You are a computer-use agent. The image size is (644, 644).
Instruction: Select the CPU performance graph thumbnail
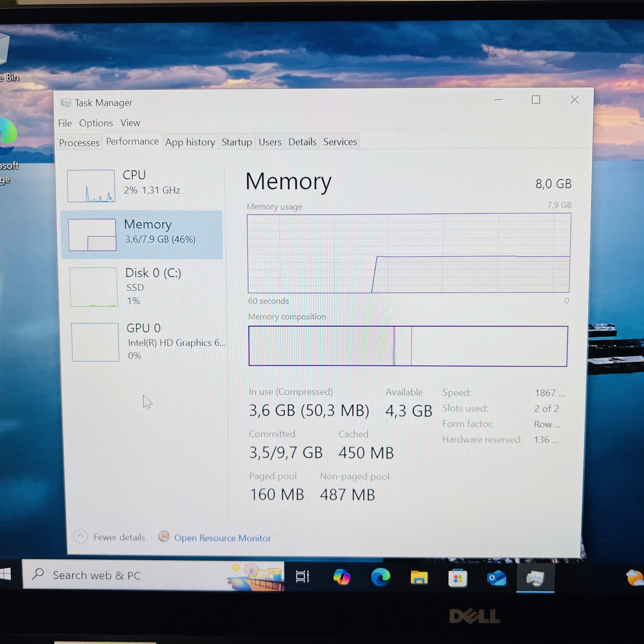pyautogui.click(x=91, y=186)
